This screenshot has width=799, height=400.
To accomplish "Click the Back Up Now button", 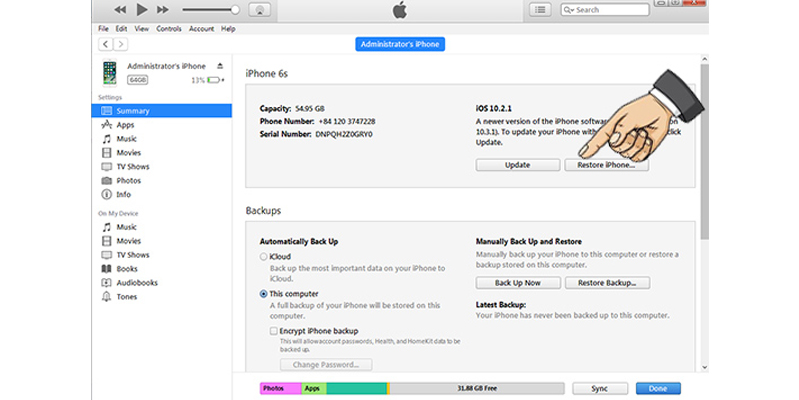I will (517, 283).
